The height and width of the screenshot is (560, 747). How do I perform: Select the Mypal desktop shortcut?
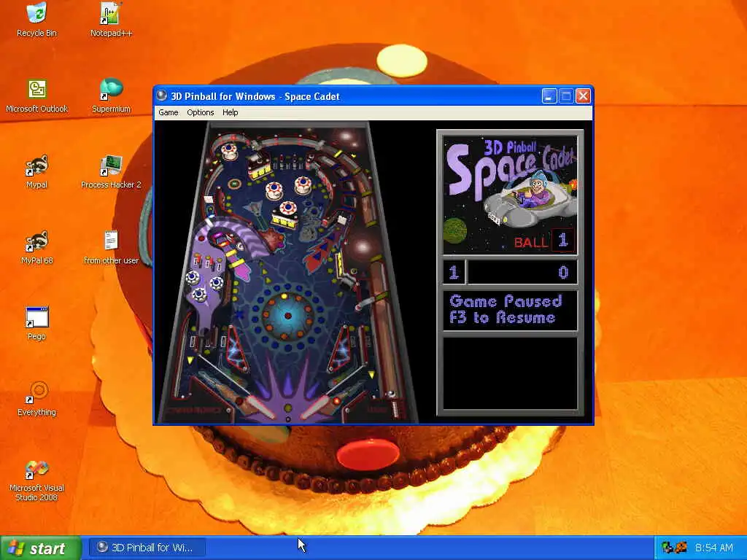pos(36,171)
